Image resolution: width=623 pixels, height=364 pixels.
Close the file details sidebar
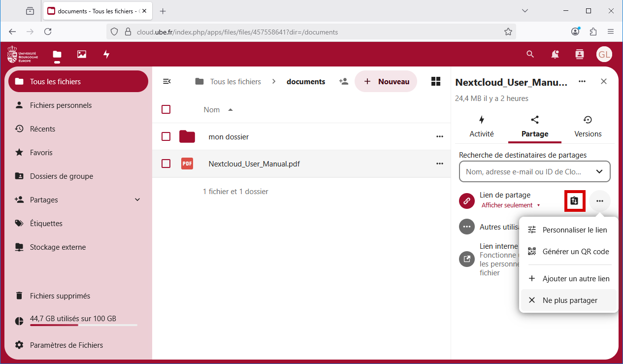(604, 82)
